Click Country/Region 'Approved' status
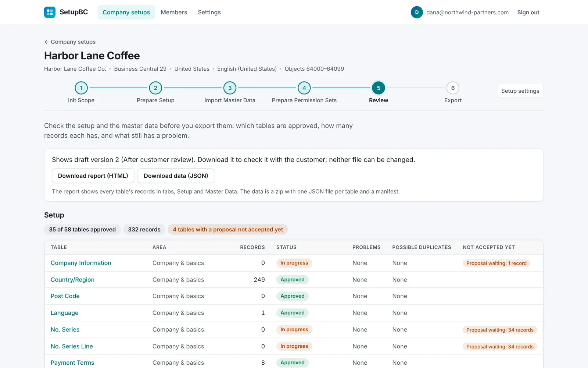The width and height of the screenshot is (588, 368). coord(292,280)
